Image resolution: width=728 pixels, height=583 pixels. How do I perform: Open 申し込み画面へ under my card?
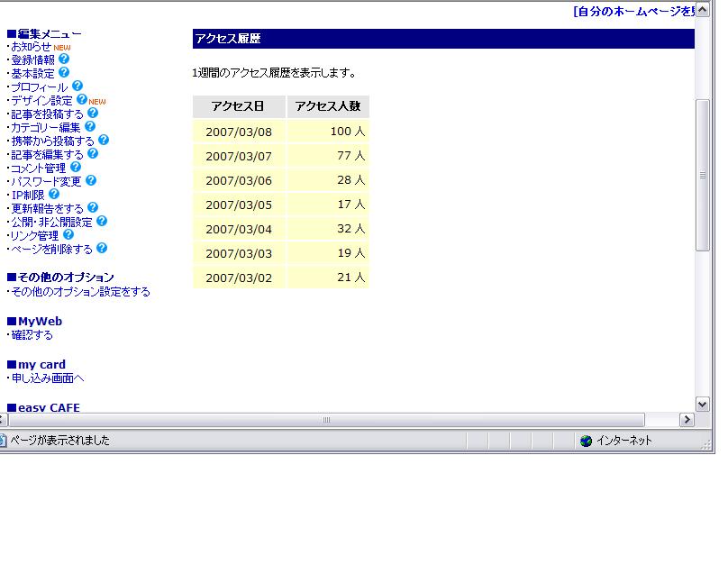click(47, 378)
